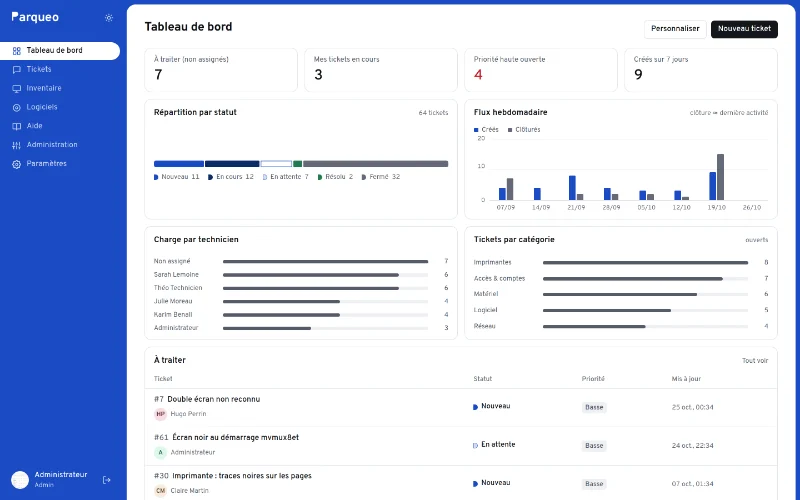Click the Logiciels disc icon
Viewport: 800px width, 500px height.
click(16, 108)
